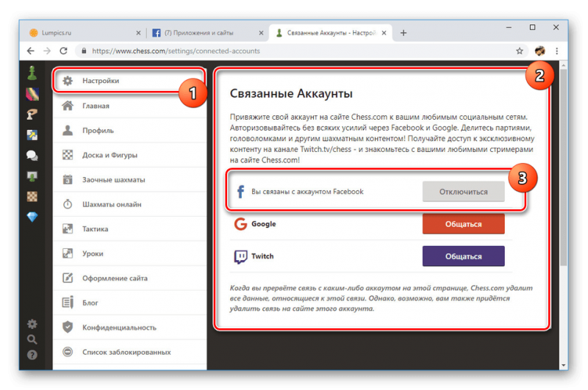This screenshot has width=588, height=390.
Task: Select the Связанные Аккаунты tab
Action: click(x=331, y=33)
